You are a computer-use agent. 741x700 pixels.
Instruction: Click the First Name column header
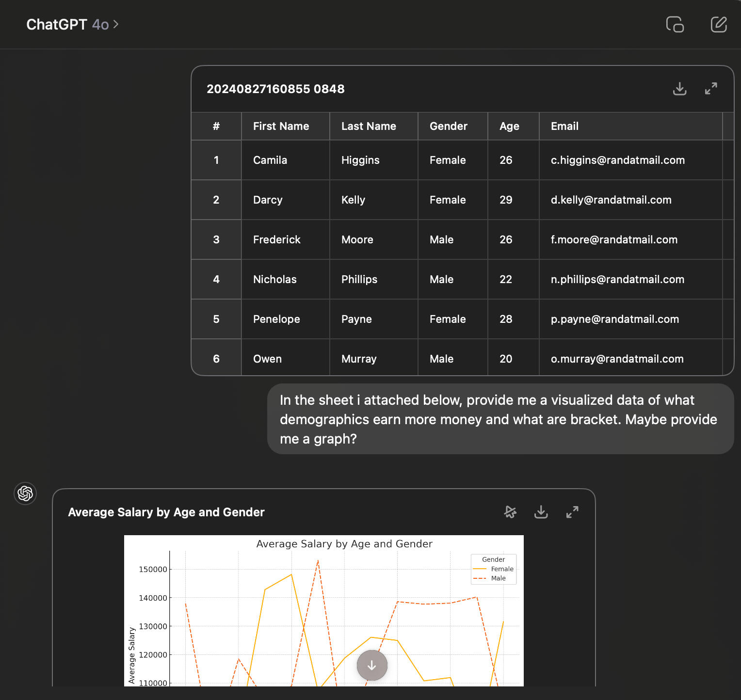coord(281,126)
